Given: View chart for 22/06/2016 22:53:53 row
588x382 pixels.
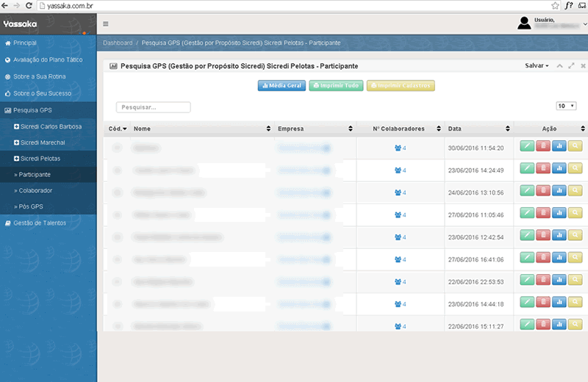Looking at the screenshot, I should [559, 280].
